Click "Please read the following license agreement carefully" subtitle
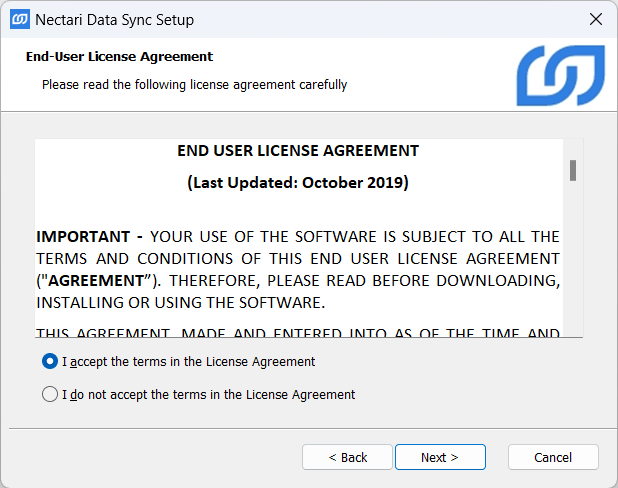The width and height of the screenshot is (618, 488). coord(194,85)
